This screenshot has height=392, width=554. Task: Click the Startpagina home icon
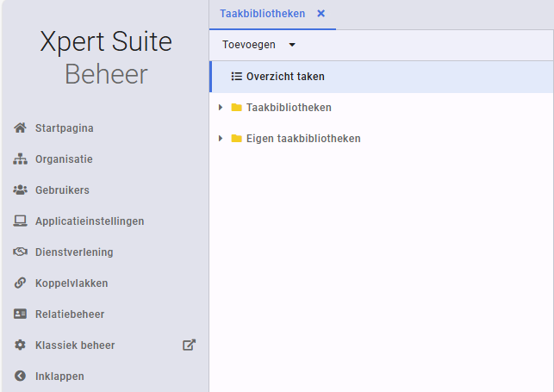coord(20,128)
